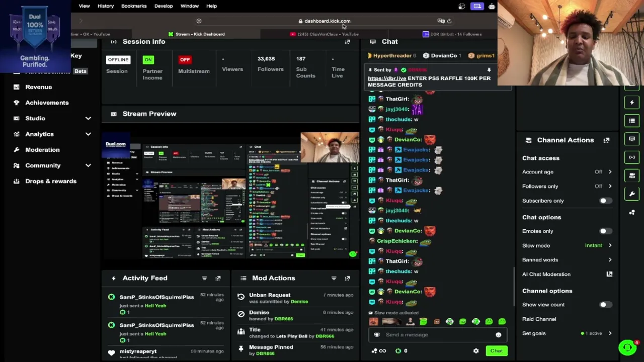Click the Send a message field
Image resolution: width=644 pixels, height=362 pixels.
(x=437, y=335)
